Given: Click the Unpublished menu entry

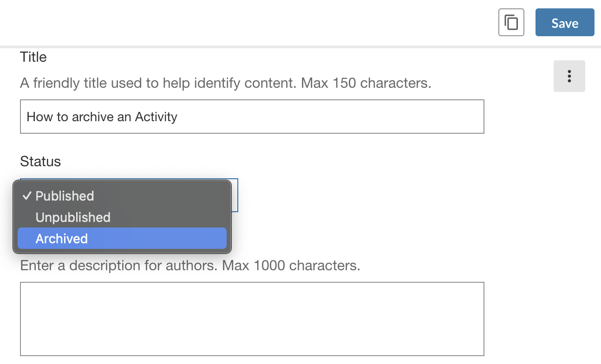Looking at the screenshot, I should click(x=72, y=217).
